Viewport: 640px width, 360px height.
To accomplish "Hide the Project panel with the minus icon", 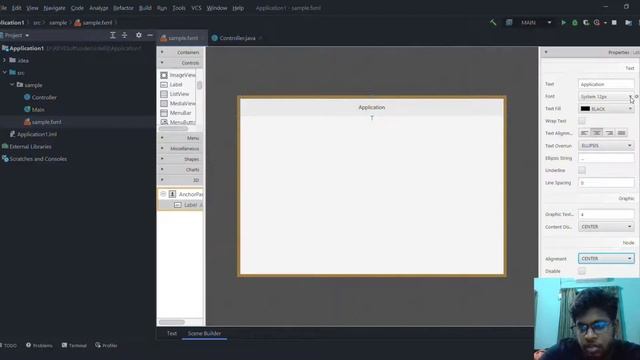I will pos(150,35).
